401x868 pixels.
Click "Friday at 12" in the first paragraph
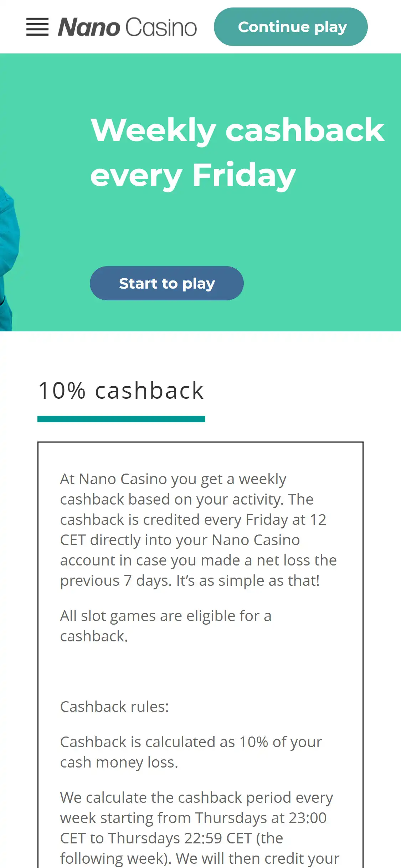click(x=286, y=520)
